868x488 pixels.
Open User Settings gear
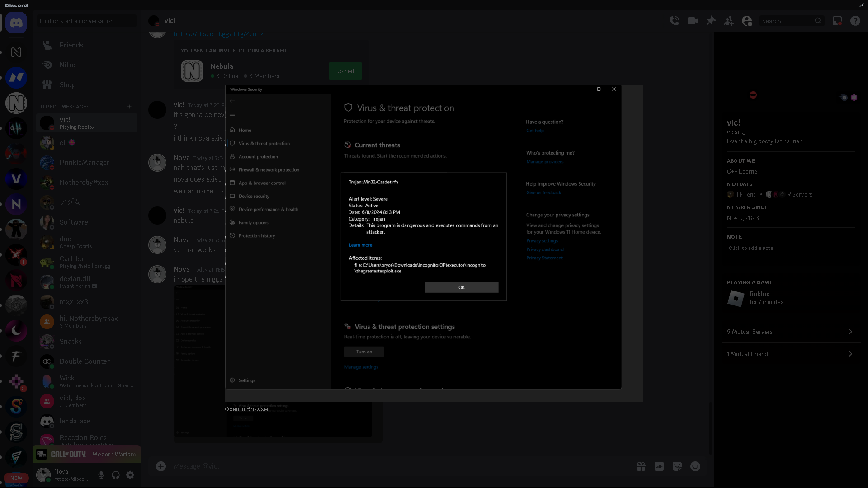pyautogui.click(x=130, y=475)
